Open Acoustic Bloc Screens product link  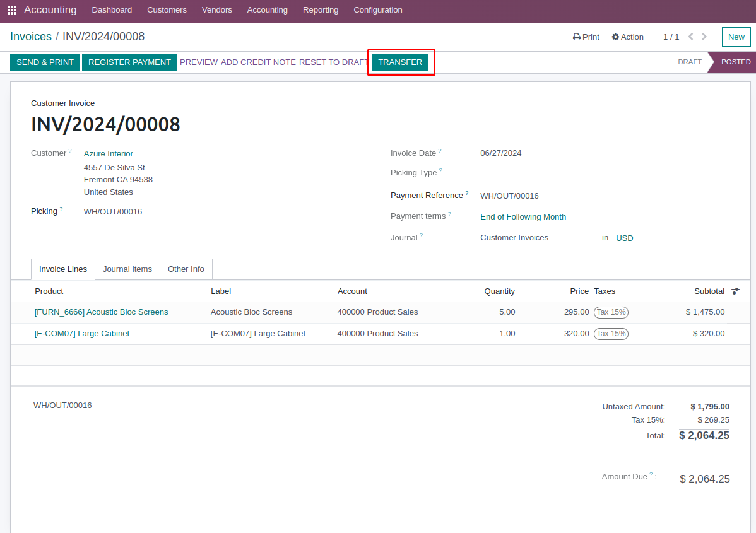[x=101, y=312]
